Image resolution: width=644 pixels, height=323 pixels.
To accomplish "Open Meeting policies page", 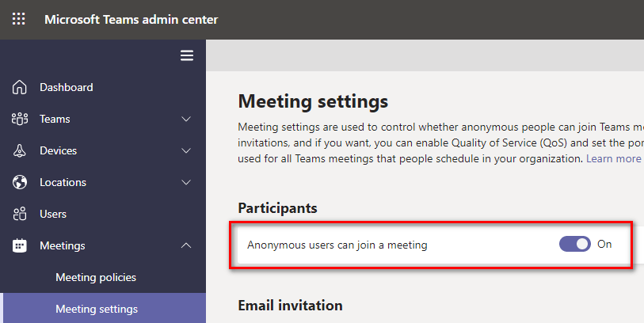I will pos(96,277).
